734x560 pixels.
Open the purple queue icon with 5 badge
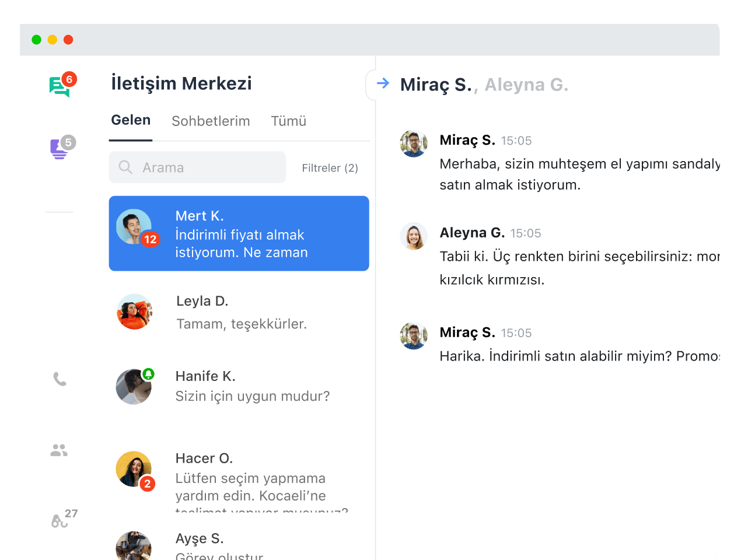coord(59,149)
